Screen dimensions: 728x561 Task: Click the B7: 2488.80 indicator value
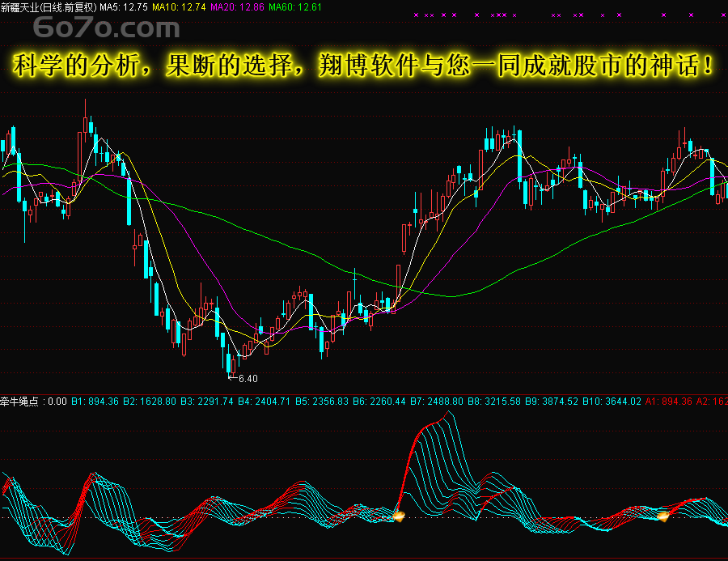(x=437, y=402)
